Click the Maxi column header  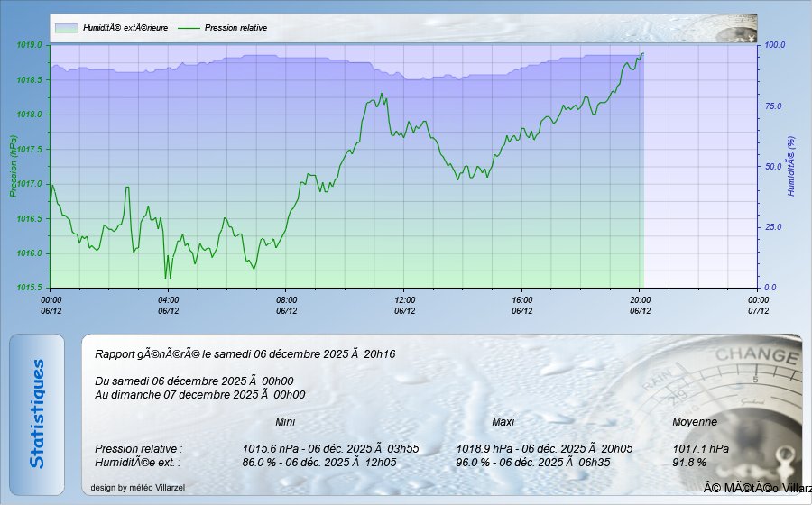point(503,422)
